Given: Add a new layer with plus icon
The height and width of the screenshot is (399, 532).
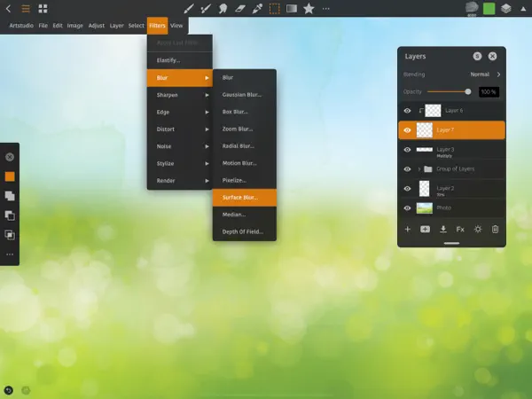Looking at the screenshot, I should point(408,230).
